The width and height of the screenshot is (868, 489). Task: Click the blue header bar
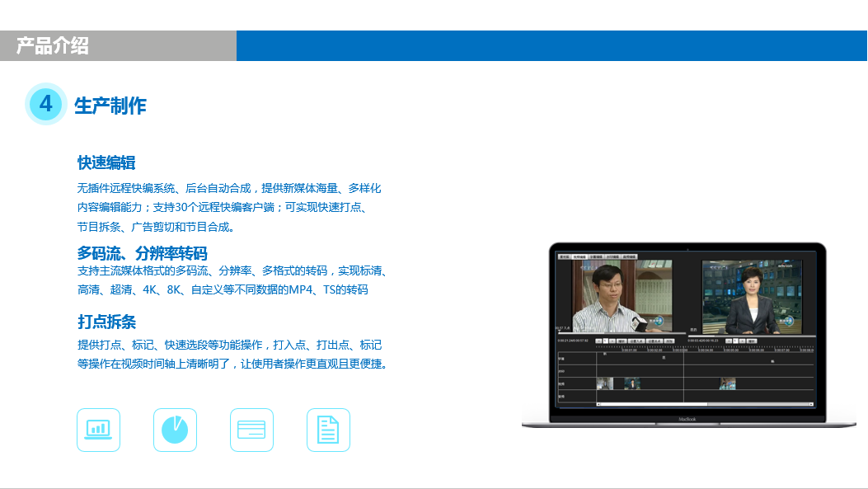(x=551, y=45)
